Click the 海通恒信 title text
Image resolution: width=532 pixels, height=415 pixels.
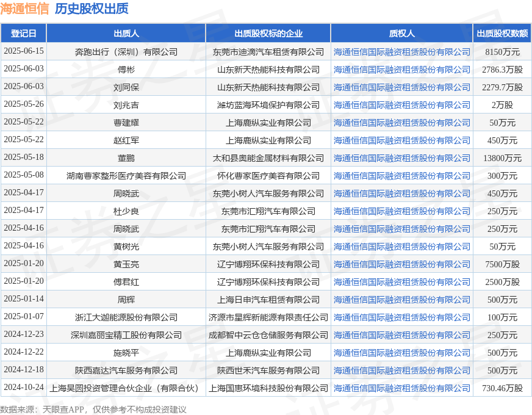[x=25, y=9]
